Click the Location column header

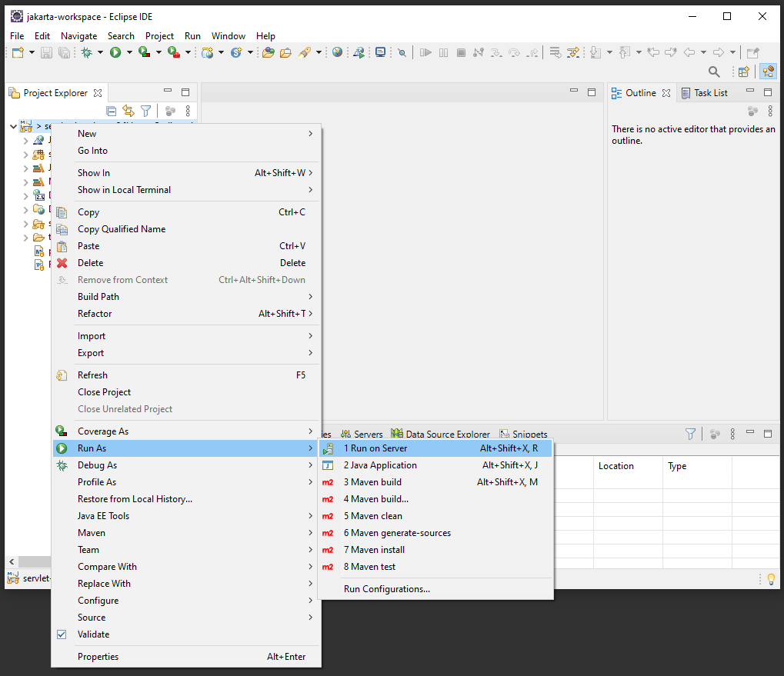tap(616, 466)
